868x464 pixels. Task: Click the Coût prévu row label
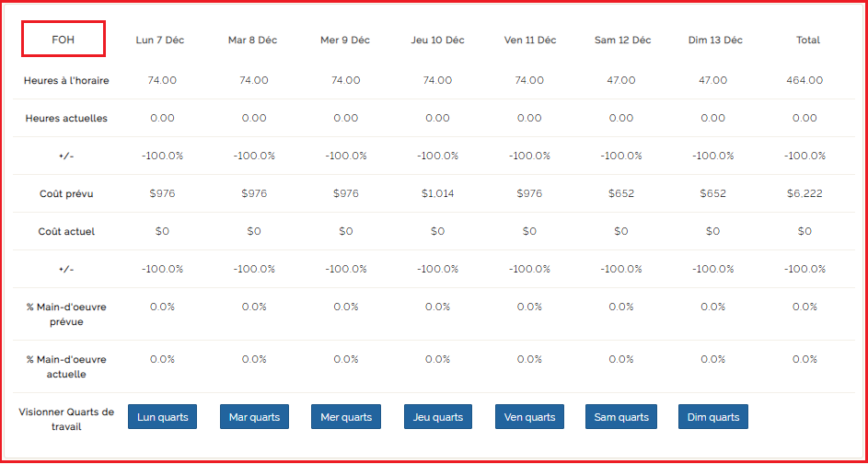[66, 193]
